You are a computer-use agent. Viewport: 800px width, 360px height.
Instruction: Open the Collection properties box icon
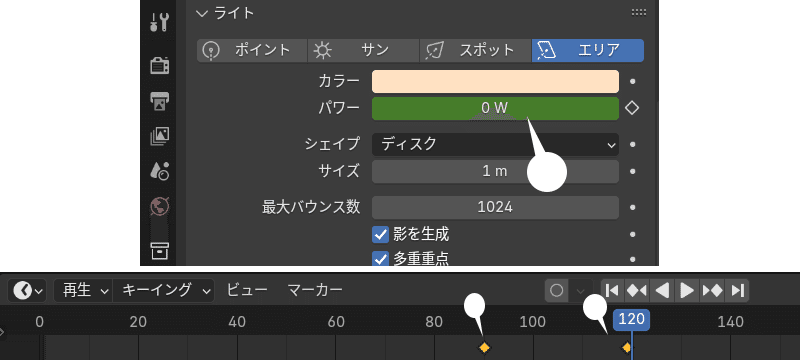pyautogui.click(x=159, y=251)
